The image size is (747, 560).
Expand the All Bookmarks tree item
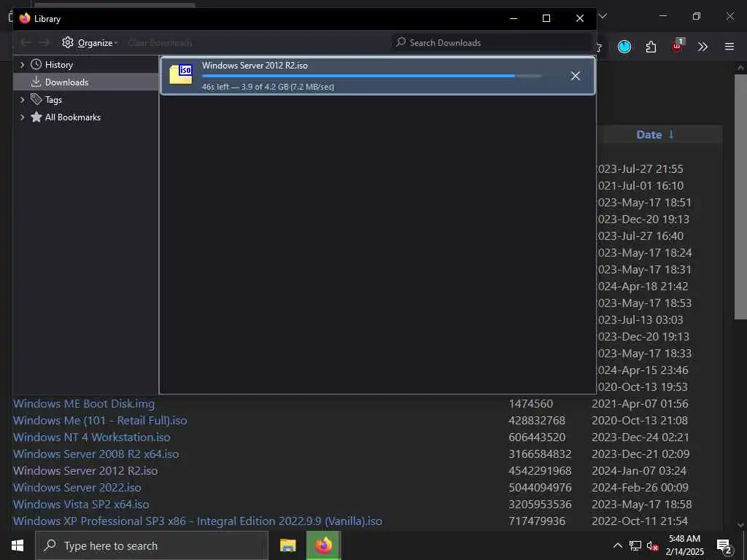coord(22,117)
